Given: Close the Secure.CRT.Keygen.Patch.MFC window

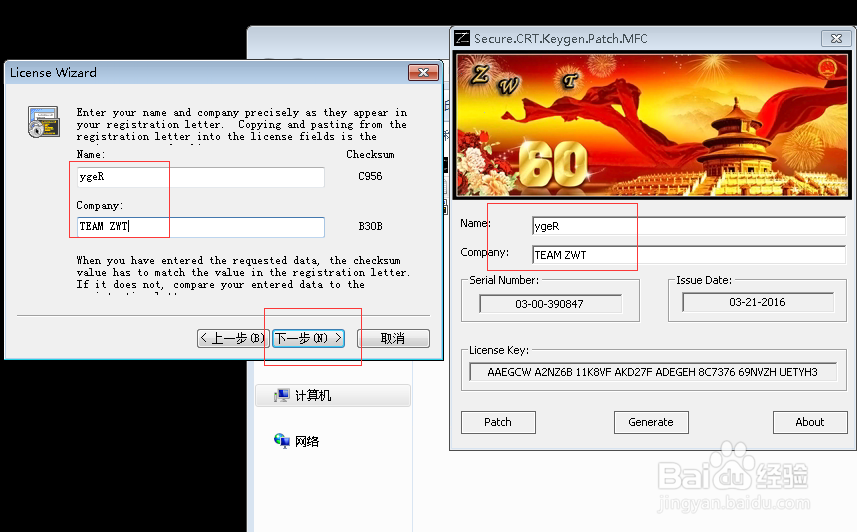Looking at the screenshot, I should (836, 38).
